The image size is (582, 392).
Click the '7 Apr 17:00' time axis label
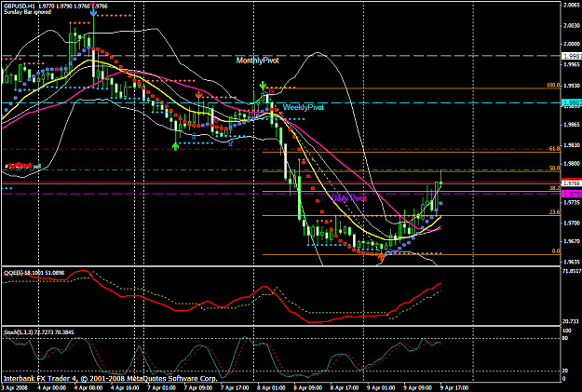point(235,388)
